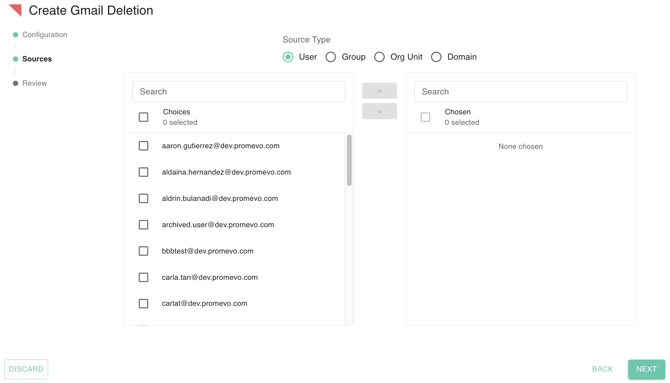Select the Group source type radio
670x383 pixels.
click(331, 57)
